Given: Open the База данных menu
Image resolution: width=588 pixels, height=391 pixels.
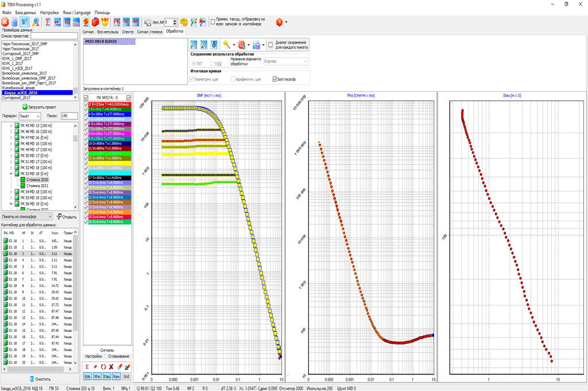Looking at the screenshot, I should pos(25,11).
